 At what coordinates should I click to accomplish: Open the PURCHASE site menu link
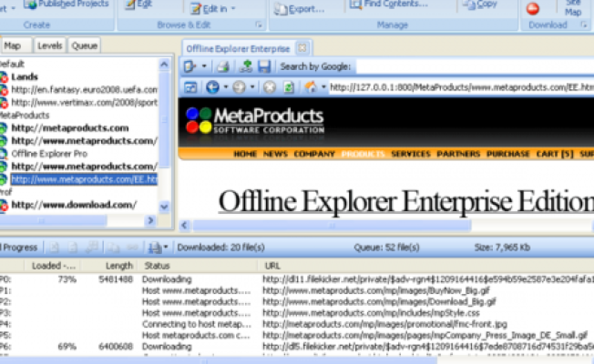click(x=508, y=154)
